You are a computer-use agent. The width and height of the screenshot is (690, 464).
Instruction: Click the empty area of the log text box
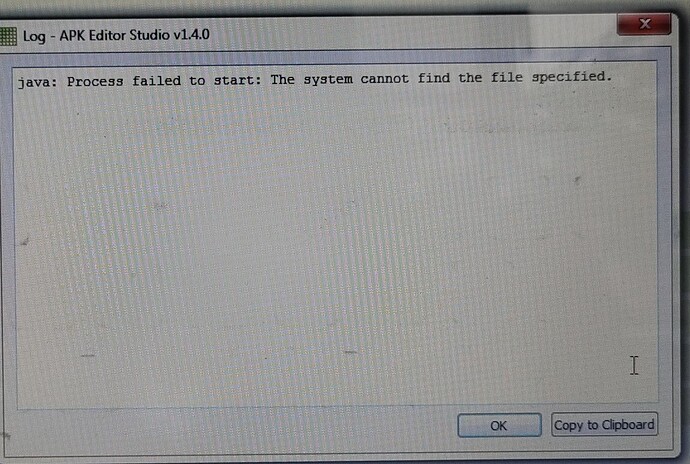(337, 247)
